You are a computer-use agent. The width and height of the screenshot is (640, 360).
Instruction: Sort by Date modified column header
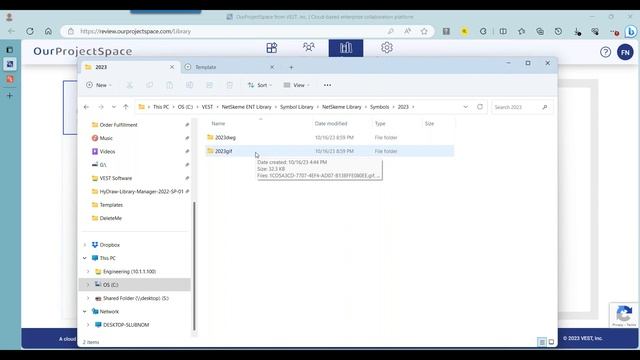tap(331, 123)
